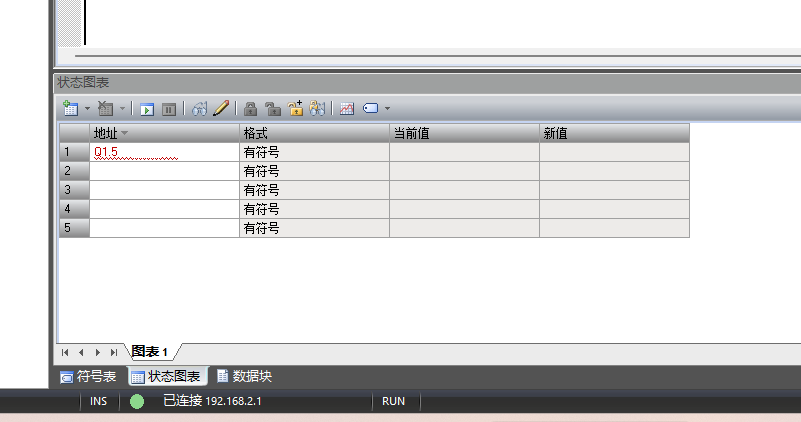Click the RUN status bar indicator
This screenshot has height=422, width=801.
pyautogui.click(x=393, y=402)
